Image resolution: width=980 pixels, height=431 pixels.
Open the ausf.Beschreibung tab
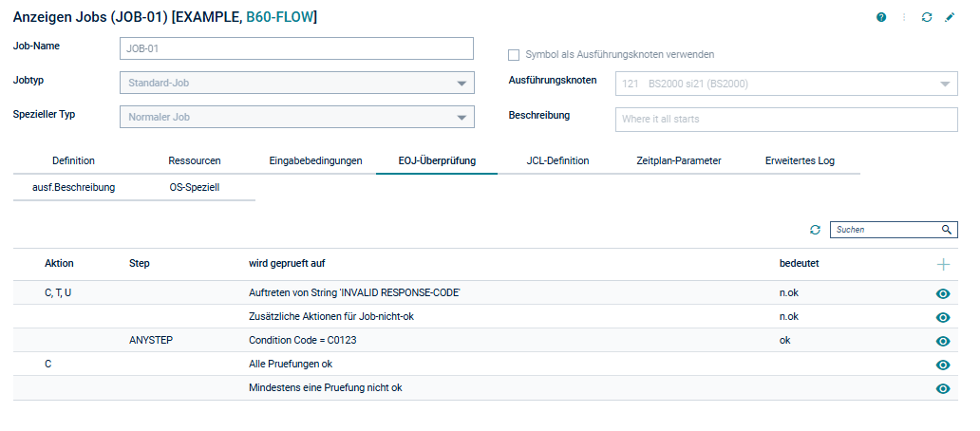74,187
